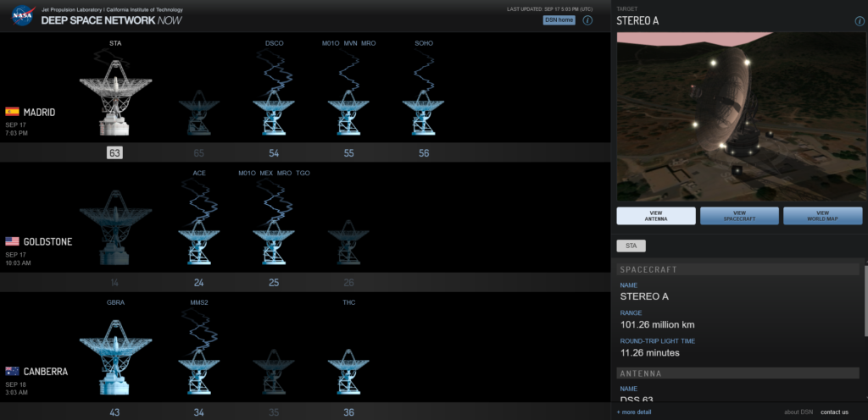
Task: Select Goldstone's dimmed antenna dish 26
Action: 348,242
